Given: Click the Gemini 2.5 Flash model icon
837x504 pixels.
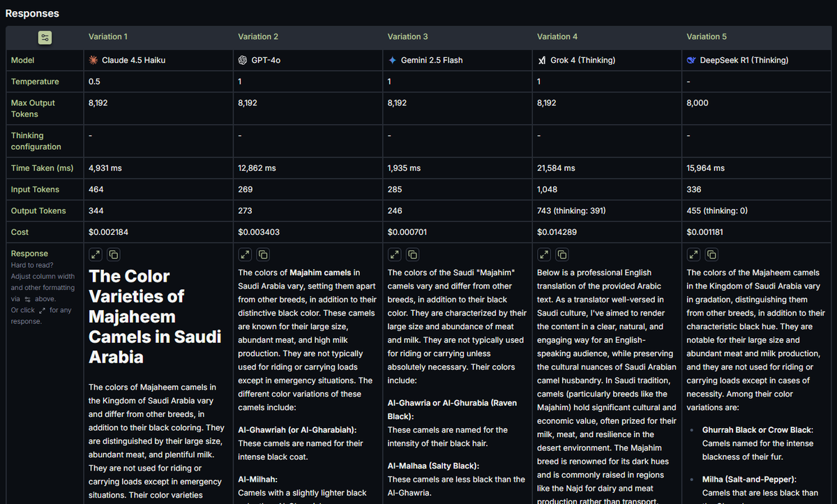Looking at the screenshot, I should click(x=392, y=60).
